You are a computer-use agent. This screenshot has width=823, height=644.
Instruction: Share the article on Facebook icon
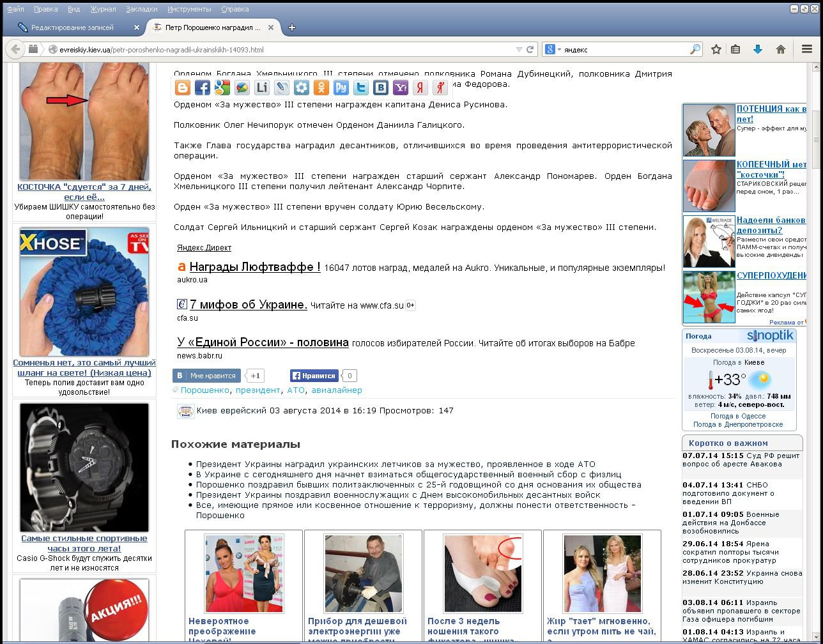click(202, 88)
